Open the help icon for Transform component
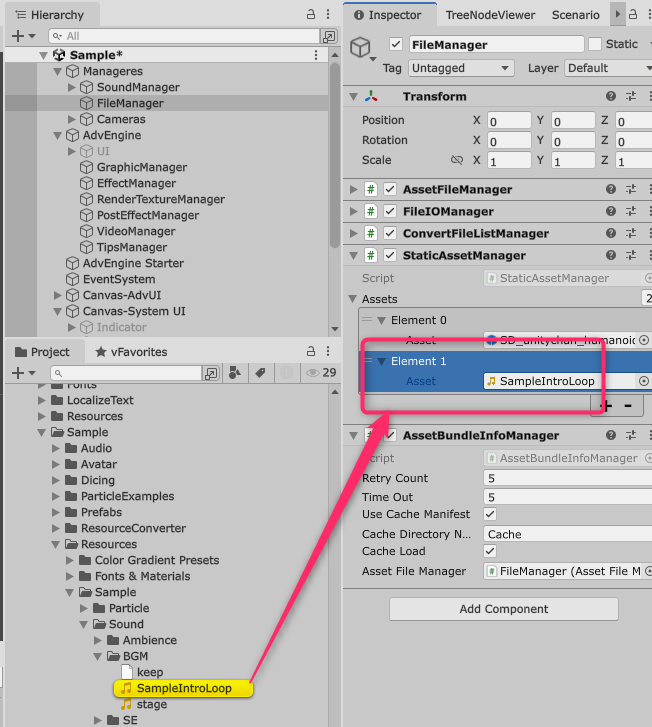Screen dimensions: 652x727 coord(610,97)
